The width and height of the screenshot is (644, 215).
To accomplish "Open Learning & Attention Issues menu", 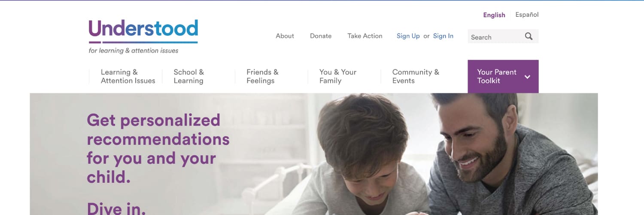I will [x=128, y=77].
